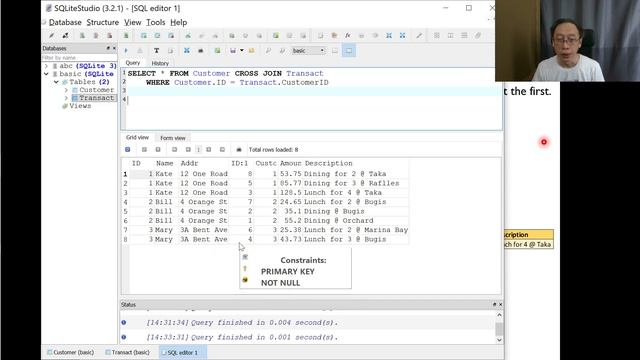Switch to Customer (basic) window in task bar
The image size is (640, 360).
click(70, 352)
